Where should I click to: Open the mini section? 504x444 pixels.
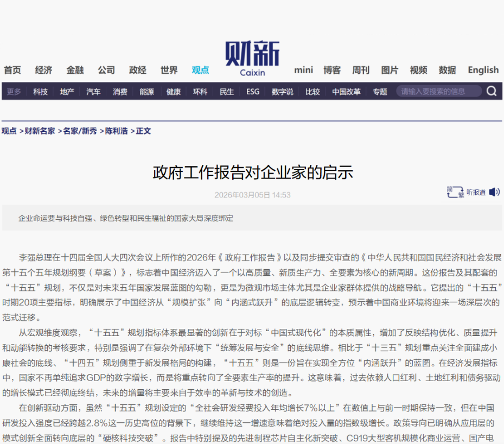[x=303, y=70]
